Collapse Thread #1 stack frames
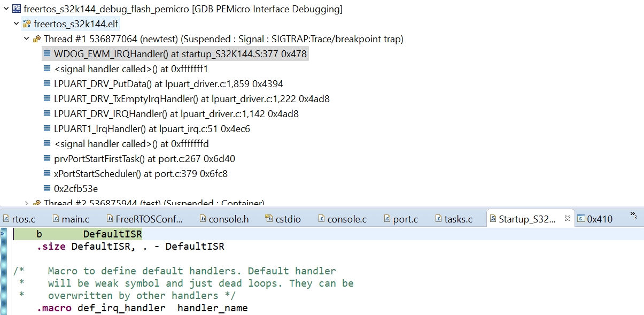The width and height of the screenshot is (644, 315). point(26,39)
